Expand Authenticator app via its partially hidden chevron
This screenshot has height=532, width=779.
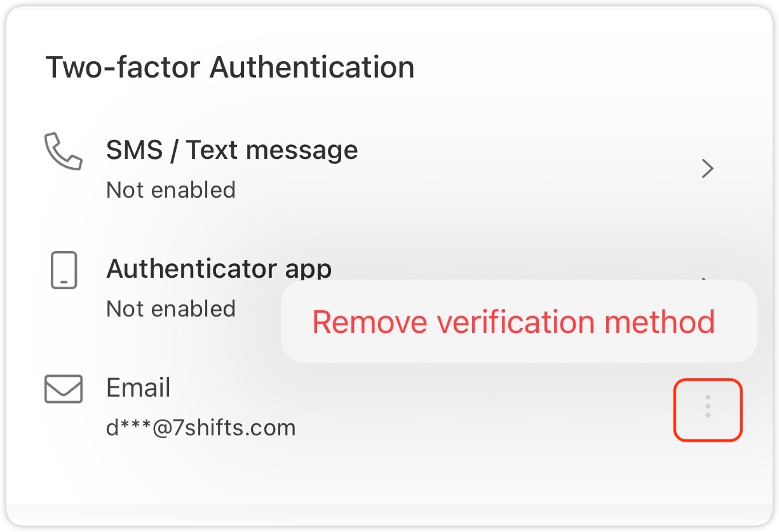coord(705,278)
